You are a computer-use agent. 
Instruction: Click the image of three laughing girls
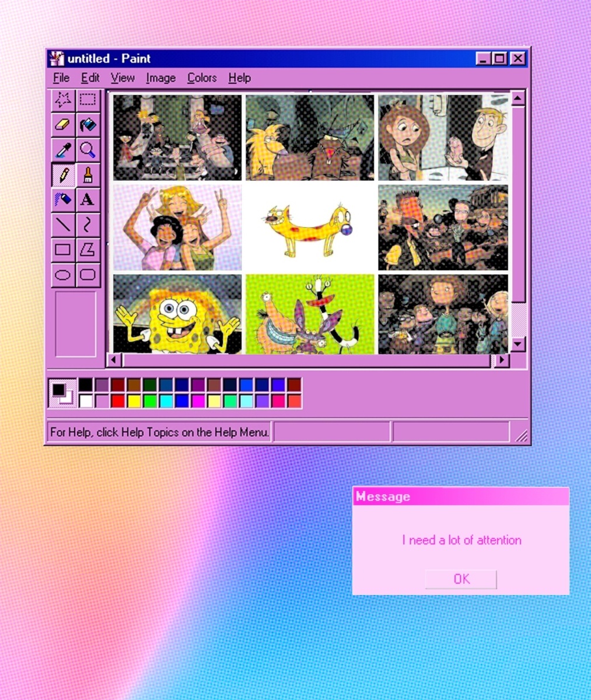click(177, 228)
